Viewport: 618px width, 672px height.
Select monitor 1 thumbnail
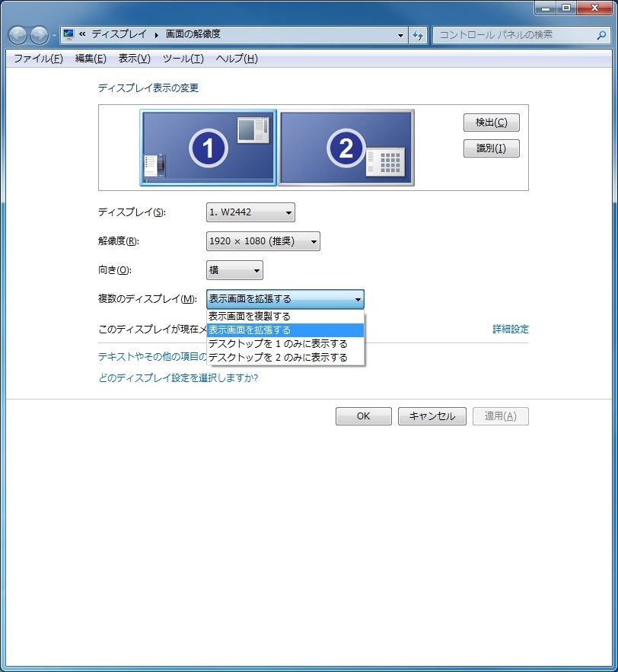(208, 148)
